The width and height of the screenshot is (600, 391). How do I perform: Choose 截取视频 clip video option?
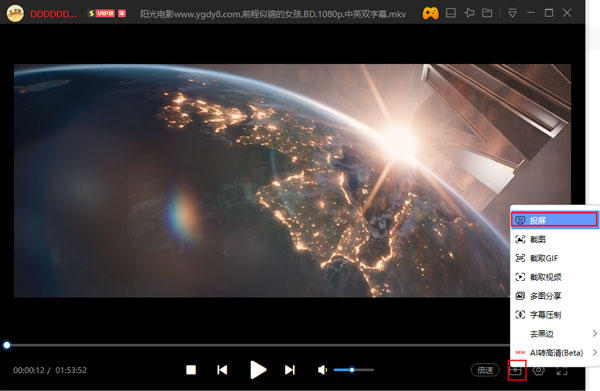554,277
